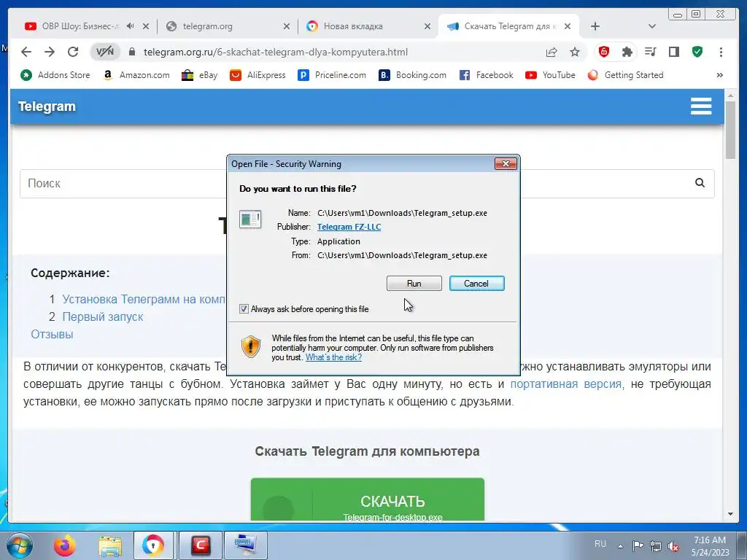The width and height of the screenshot is (747, 560).
Task: Expand the tab search chevron
Action: coord(652,26)
